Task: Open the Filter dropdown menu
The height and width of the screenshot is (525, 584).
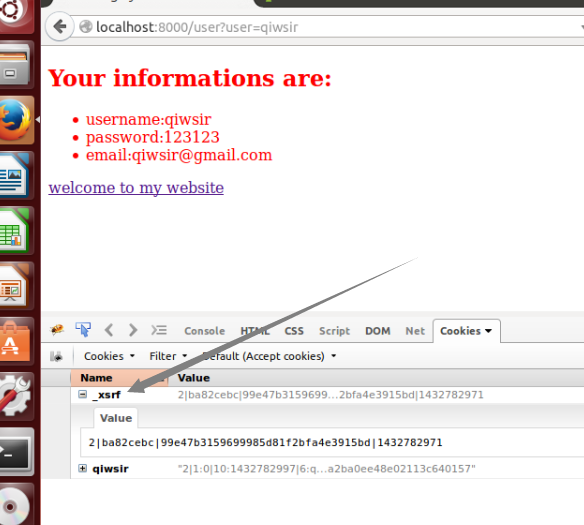Action: pos(168,356)
